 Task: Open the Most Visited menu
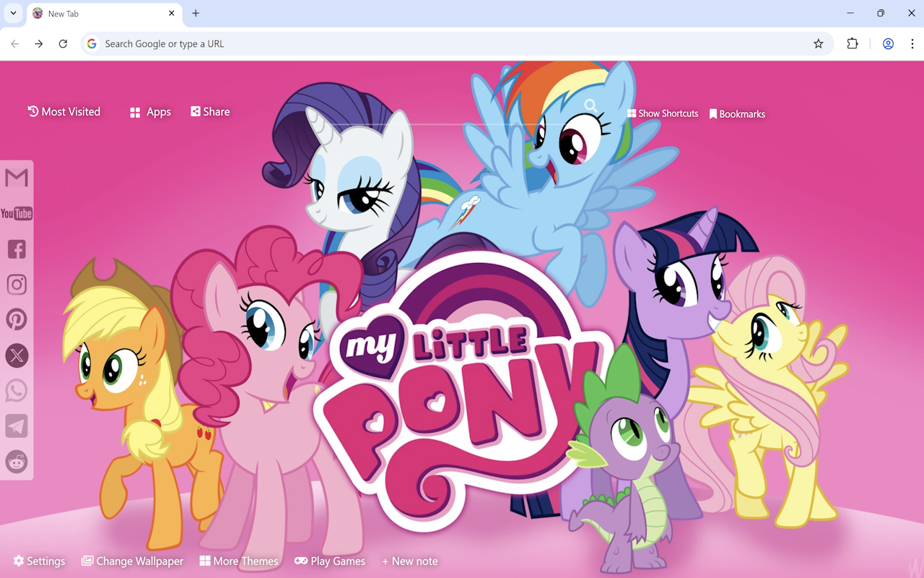[64, 111]
